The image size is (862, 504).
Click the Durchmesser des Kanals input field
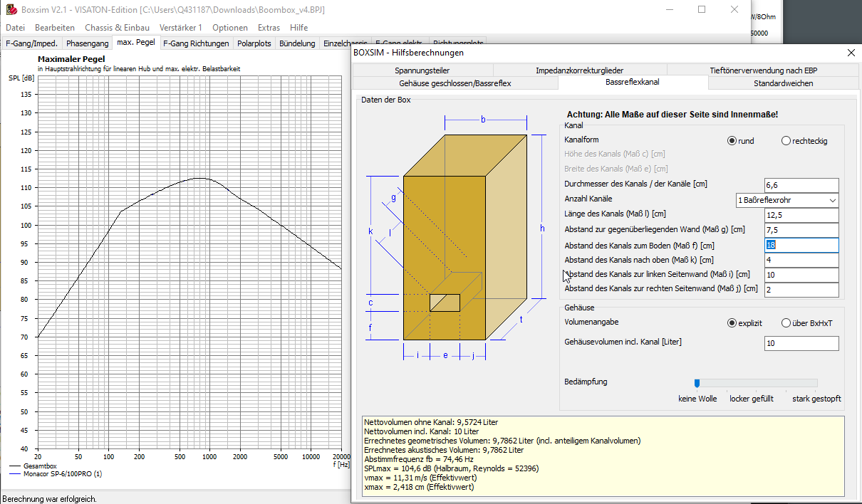pyautogui.click(x=801, y=185)
